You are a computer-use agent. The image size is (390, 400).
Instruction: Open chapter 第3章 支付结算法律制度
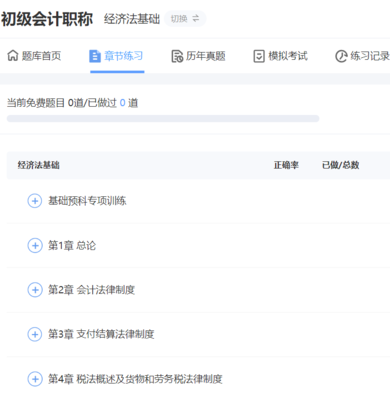[101, 334]
